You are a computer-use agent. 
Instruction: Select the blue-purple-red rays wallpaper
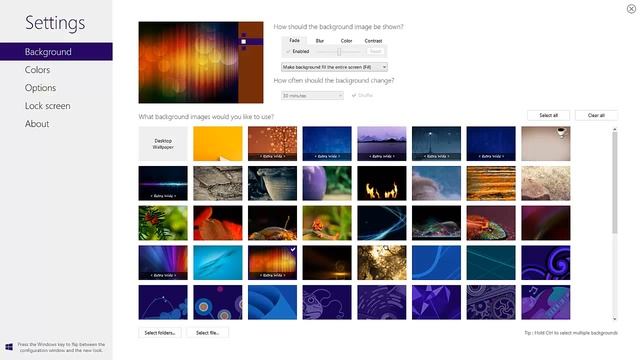click(163, 262)
